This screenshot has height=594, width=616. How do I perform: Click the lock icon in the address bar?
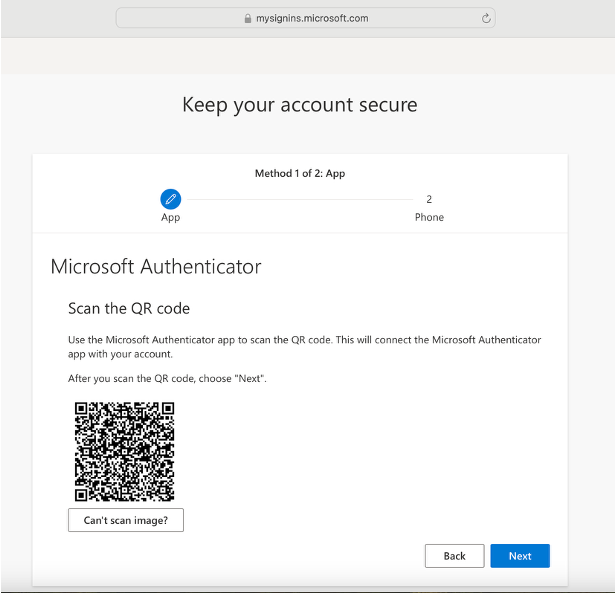(x=248, y=18)
